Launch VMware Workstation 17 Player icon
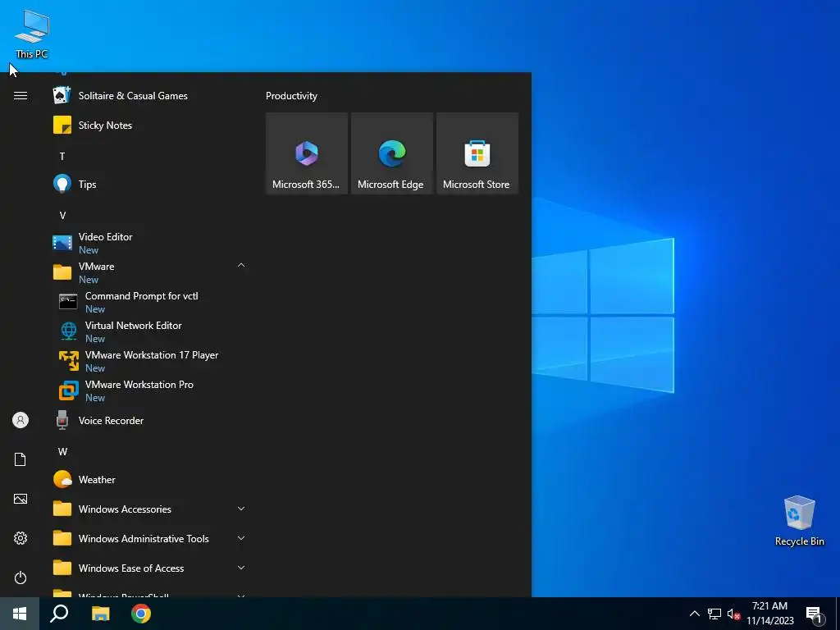840x630 pixels. pyautogui.click(x=68, y=361)
